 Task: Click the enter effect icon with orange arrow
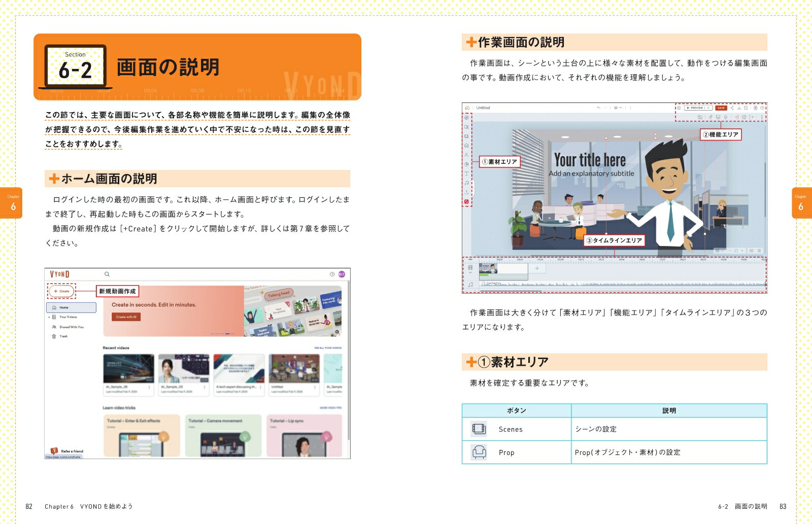[x=736, y=117]
